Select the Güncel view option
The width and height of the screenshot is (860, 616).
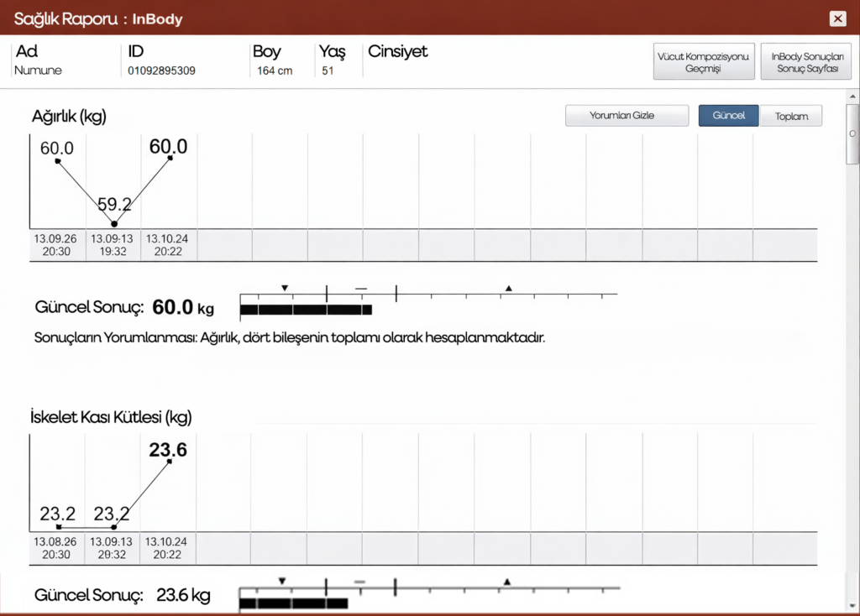point(728,116)
